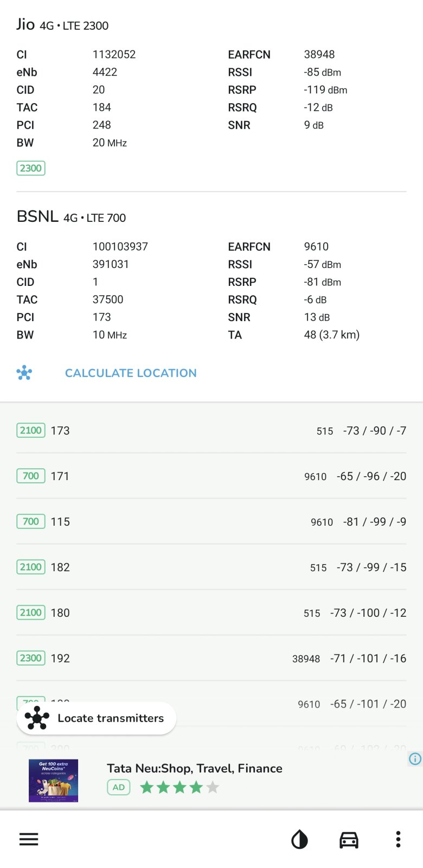The width and height of the screenshot is (423, 868).
Task: Toggle the dark theme contrast icon
Action: [x=299, y=840]
